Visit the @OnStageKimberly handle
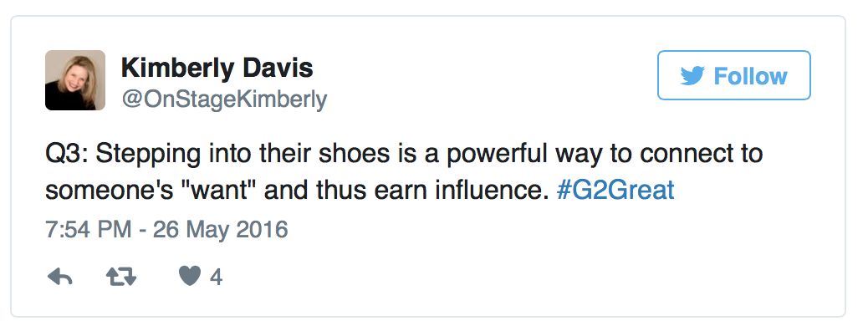 point(224,99)
